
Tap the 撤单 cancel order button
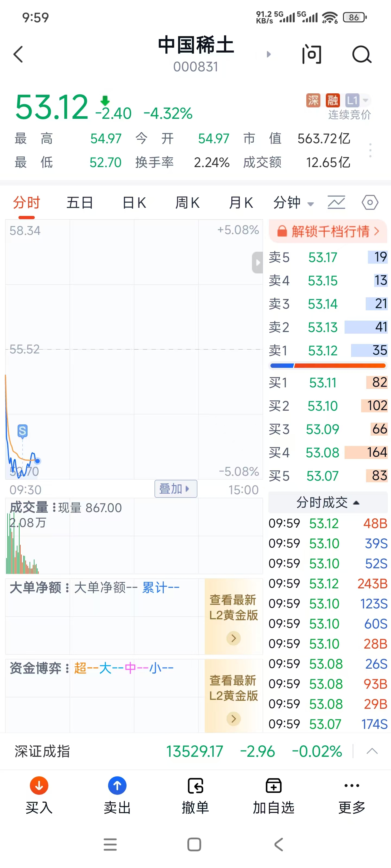[x=195, y=795]
